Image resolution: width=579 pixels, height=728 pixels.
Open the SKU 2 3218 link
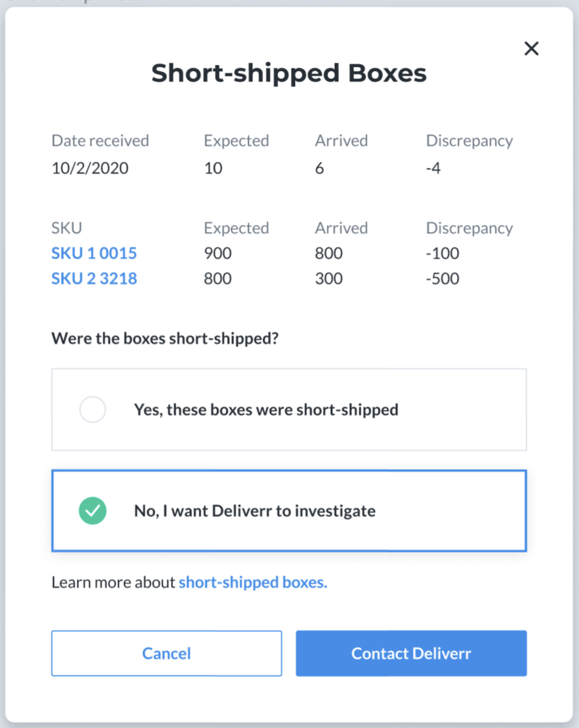[x=94, y=279]
